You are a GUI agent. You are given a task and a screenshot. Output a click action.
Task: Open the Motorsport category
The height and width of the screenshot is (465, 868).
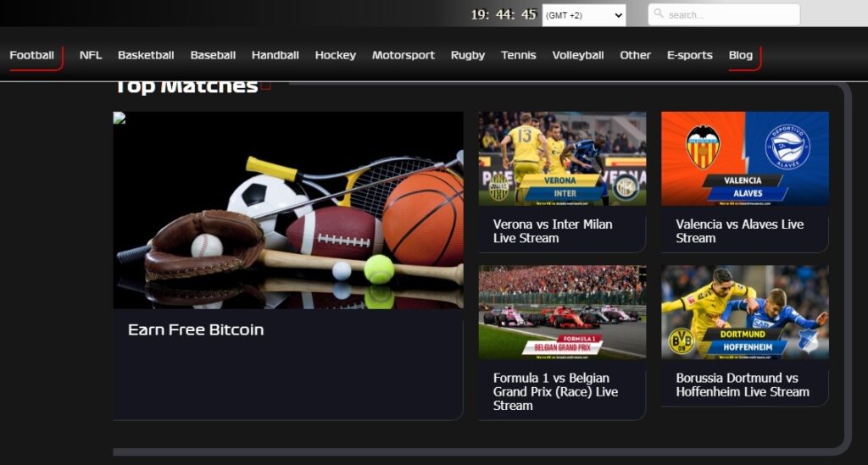(x=403, y=55)
